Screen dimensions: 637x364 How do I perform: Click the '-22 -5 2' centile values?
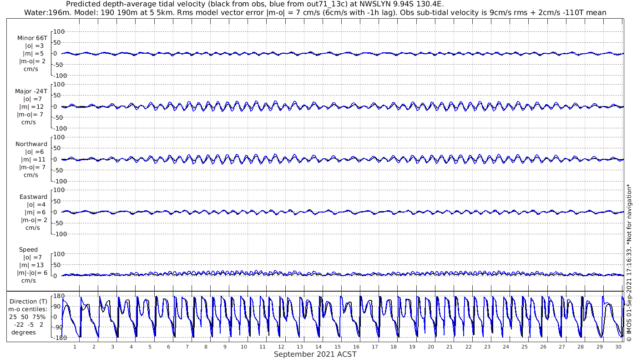29,324
